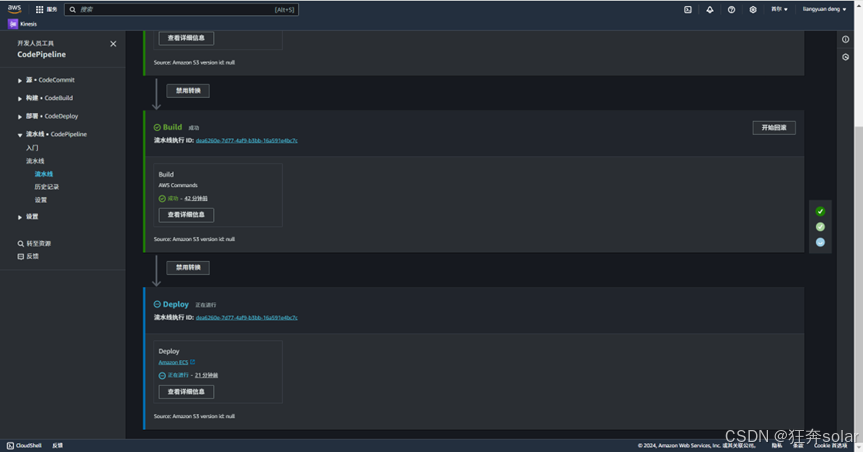Close the CodePipeline side navigation panel
This screenshot has height=452, width=863.
[x=113, y=44]
